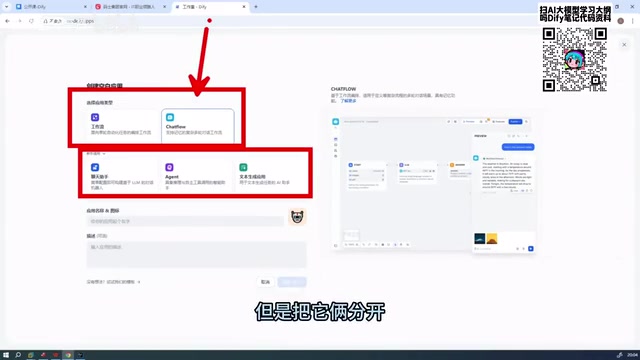The width and height of the screenshot is (640, 360).
Task: Open a new browser tab
Action: pyautogui.click(x=256, y=7)
